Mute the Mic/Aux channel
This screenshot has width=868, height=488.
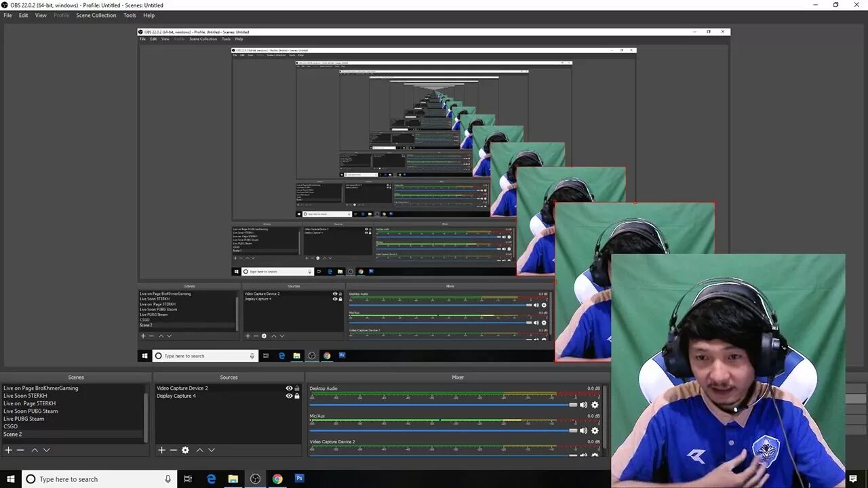[x=583, y=430]
